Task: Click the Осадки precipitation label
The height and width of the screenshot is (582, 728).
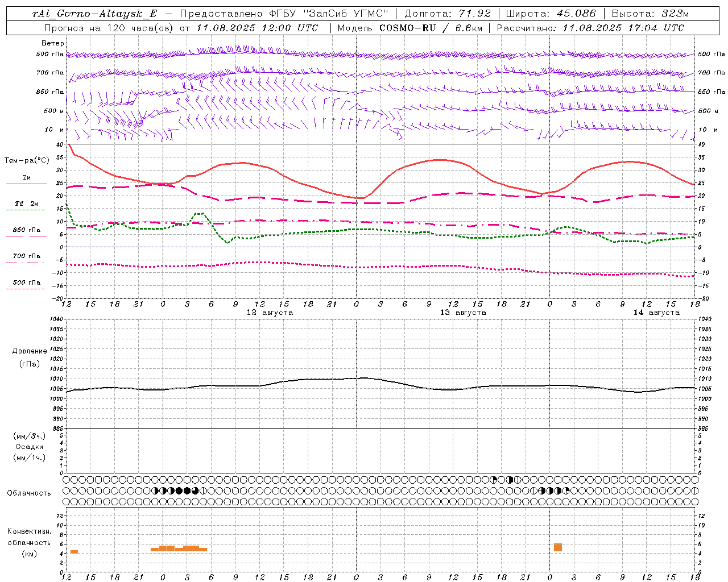Action: pos(30,447)
